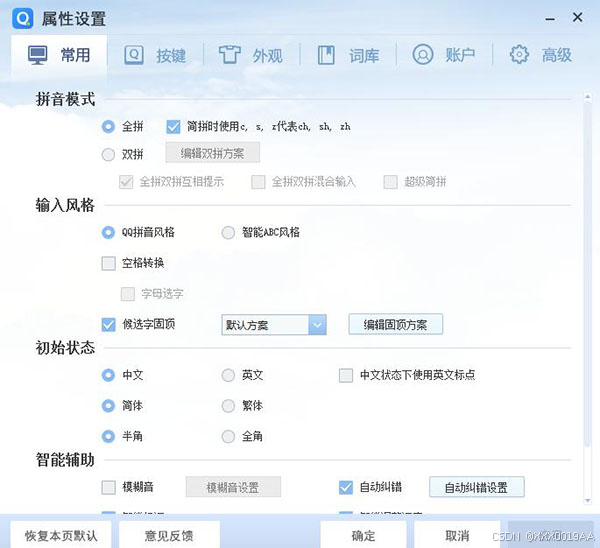This screenshot has width=600, height=548.
Task: Select QQ拼音风格 radio option
Action: tap(108, 232)
